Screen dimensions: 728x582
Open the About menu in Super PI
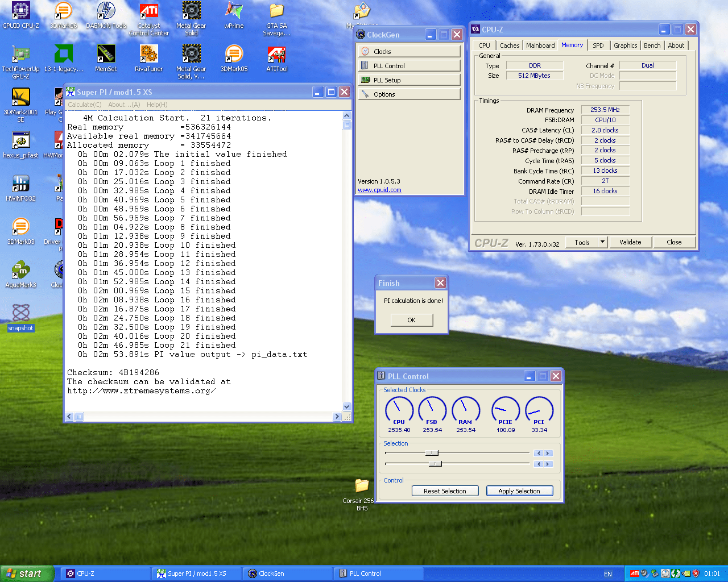click(124, 105)
